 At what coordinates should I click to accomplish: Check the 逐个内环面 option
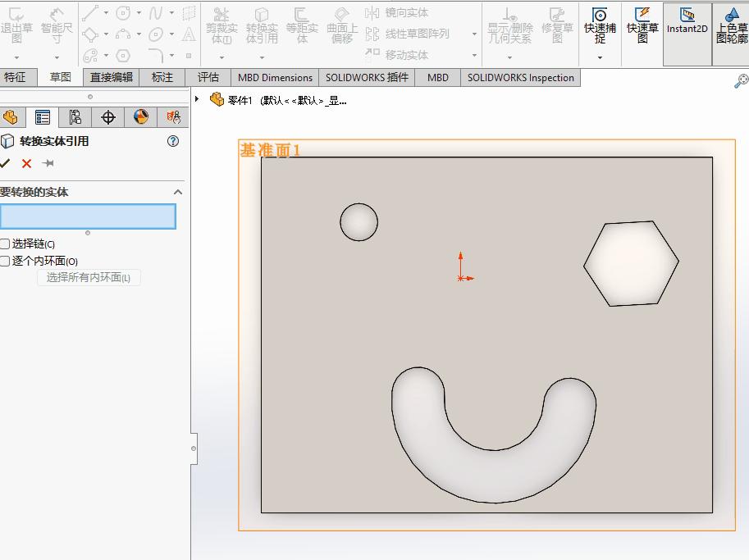pyautogui.click(x=7, y=259)
